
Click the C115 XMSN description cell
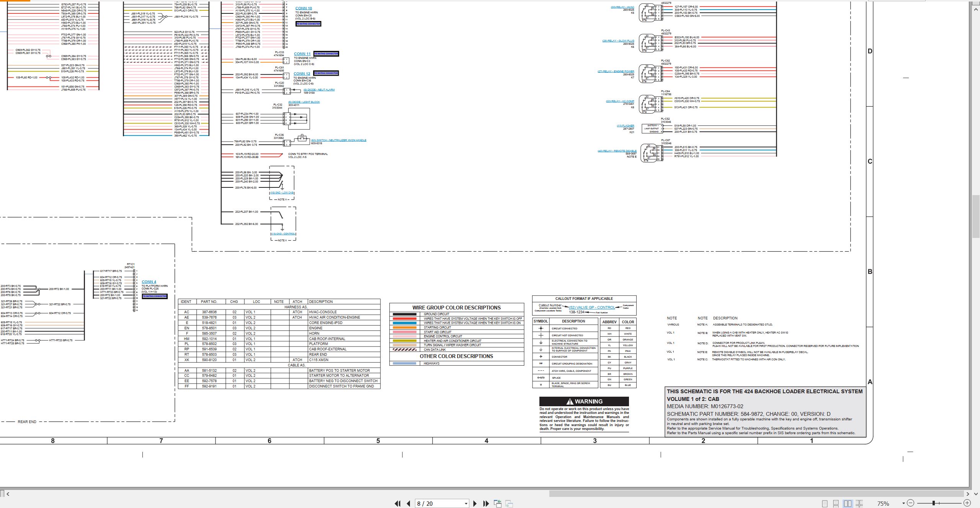click(x=318, y=360)
